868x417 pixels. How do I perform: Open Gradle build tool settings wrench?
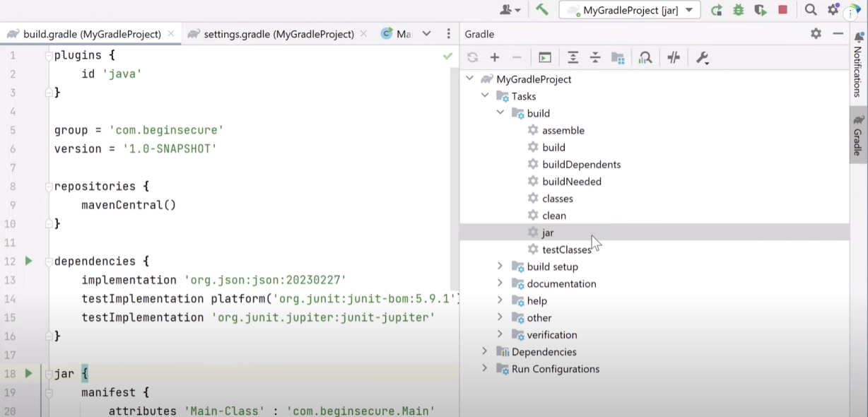[702, 58]
